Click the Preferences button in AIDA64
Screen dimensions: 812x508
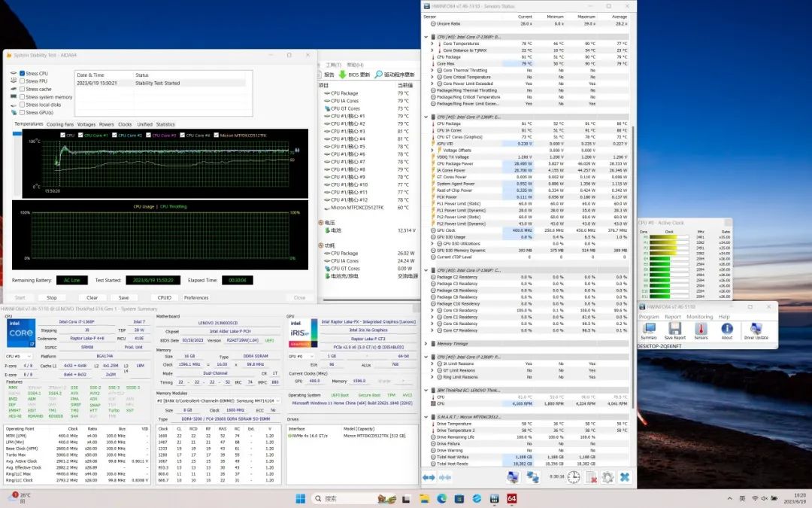(x=196, y=297)
